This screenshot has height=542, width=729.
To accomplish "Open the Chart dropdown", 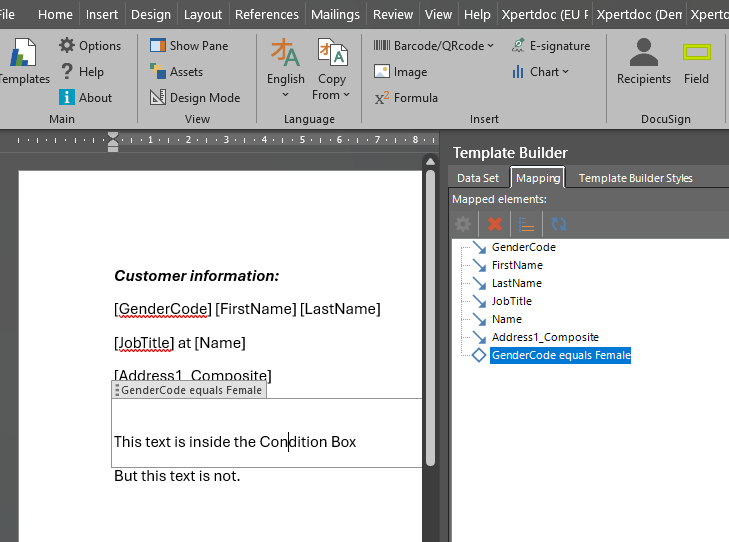I will pos(540,72).
